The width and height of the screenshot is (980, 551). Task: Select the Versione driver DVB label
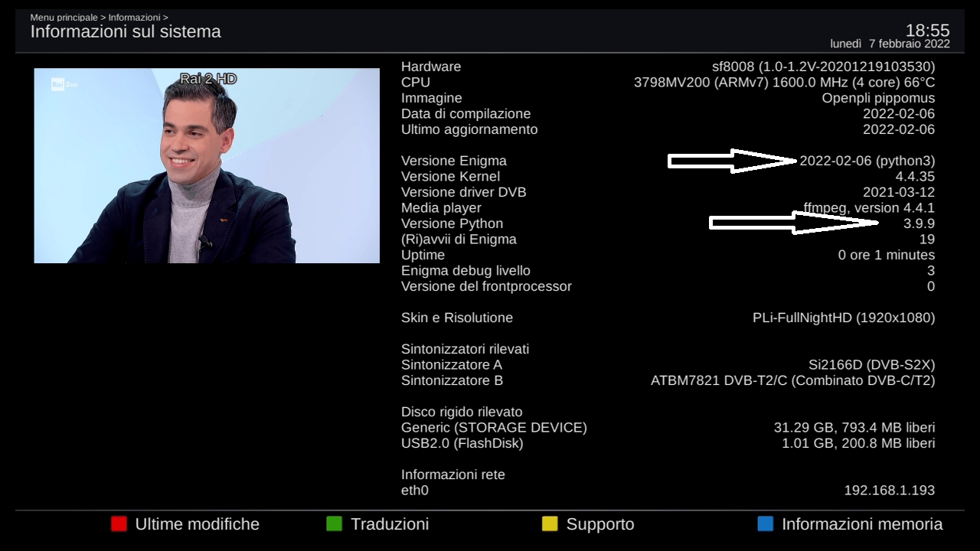pos(464,192)
